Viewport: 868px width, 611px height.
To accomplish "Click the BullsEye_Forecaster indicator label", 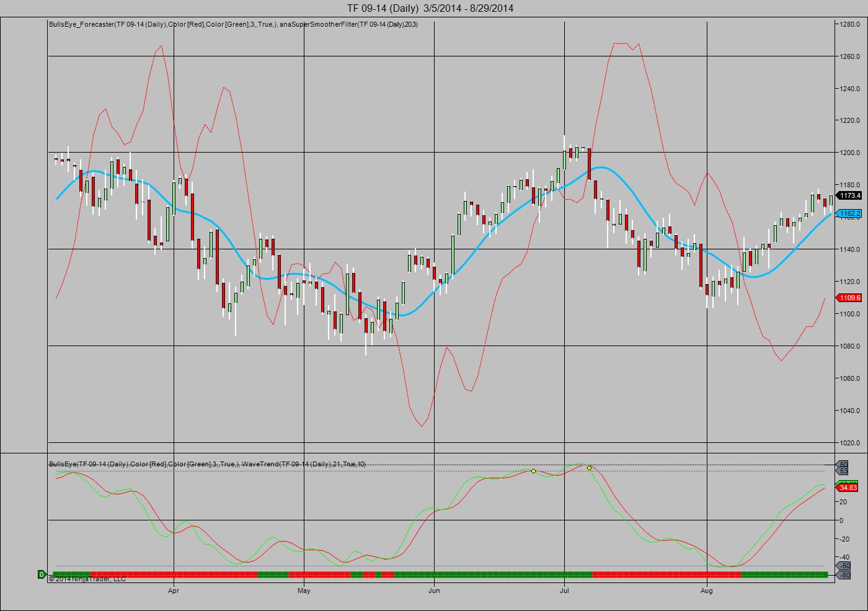I will [x=233, y=24].
